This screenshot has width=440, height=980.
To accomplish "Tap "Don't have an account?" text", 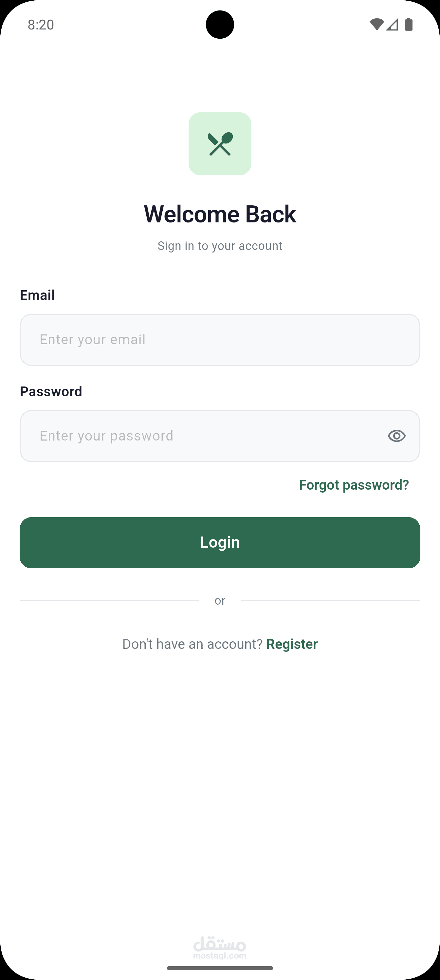I will 192,644.
